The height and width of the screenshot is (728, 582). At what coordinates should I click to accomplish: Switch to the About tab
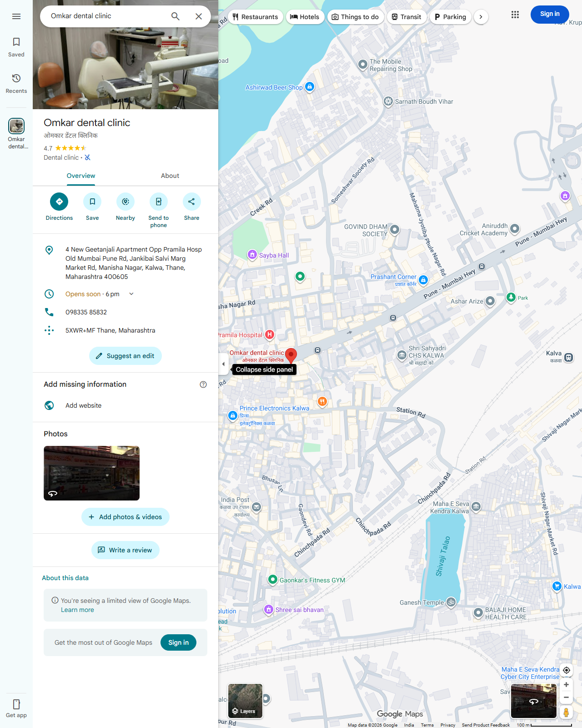tap(170, 176)
